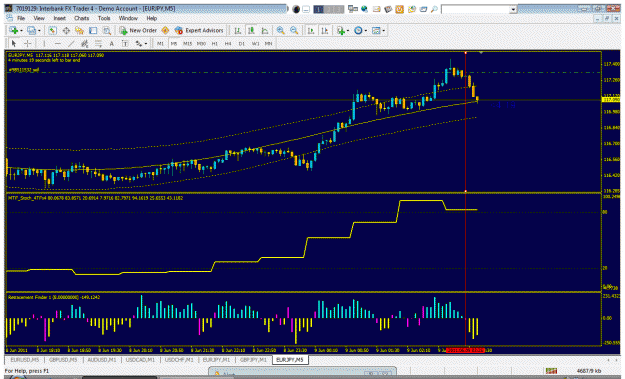Toggle the Market Watch panel
The width and height of the screenshot is (625, 379).
coord(52,30)
